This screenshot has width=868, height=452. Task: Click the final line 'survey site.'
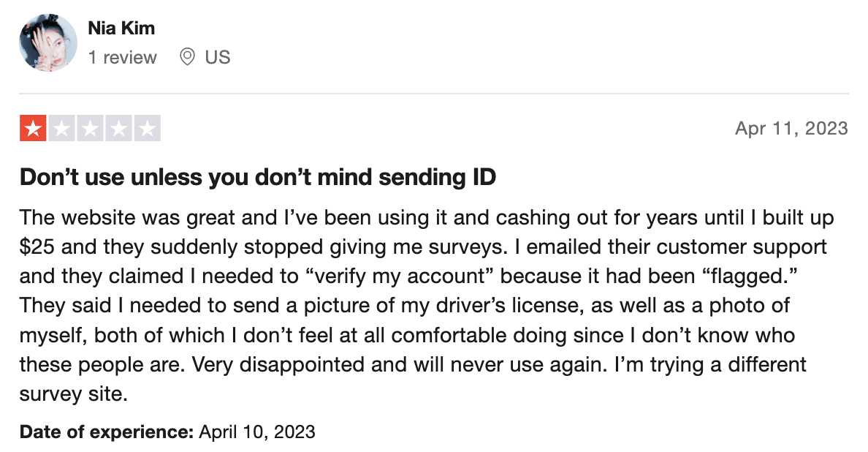tap(74, 394)
